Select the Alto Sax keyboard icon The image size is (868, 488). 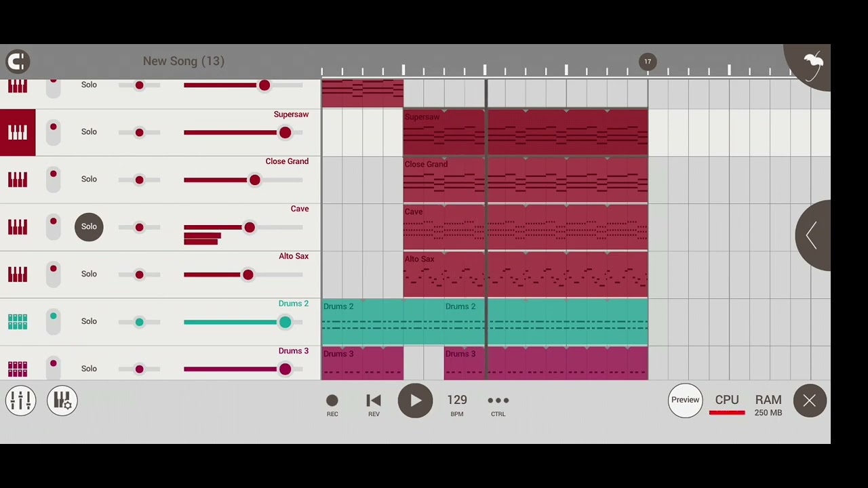coord(18,274)
